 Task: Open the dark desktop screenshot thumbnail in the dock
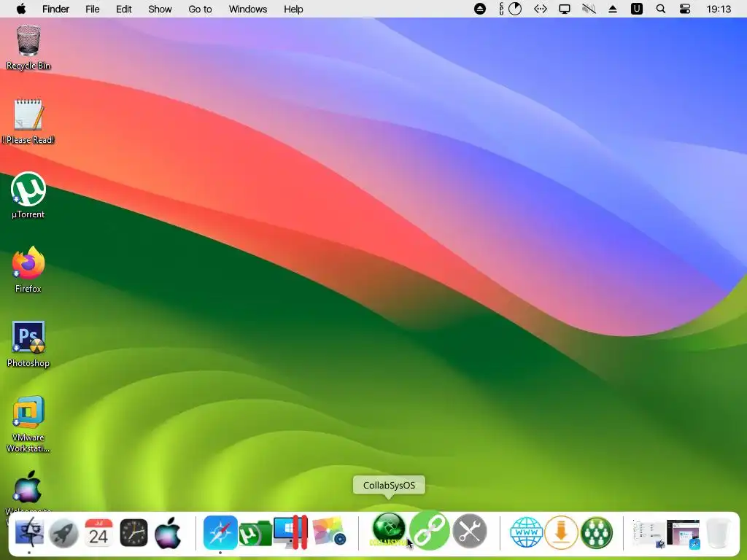[683, 533]
